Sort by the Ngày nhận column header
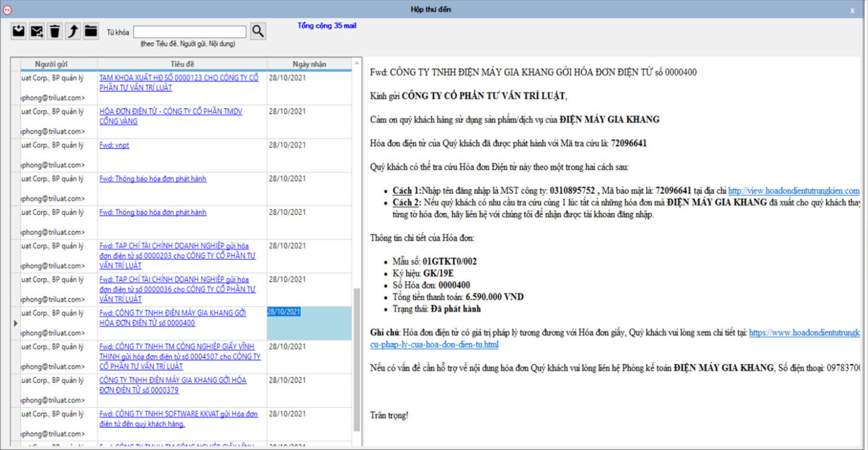Image resolution: width=868 pixels, height=450 pixels. coord(309,64)
